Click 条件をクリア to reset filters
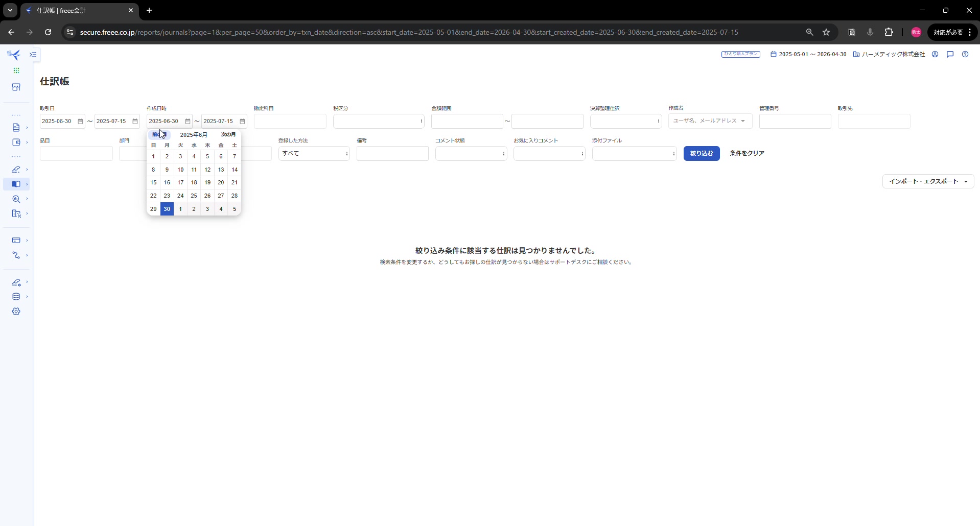 746,154
